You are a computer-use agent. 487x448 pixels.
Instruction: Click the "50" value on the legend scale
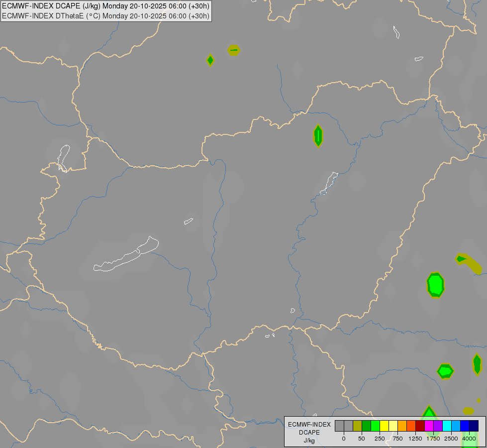[362, 439]
